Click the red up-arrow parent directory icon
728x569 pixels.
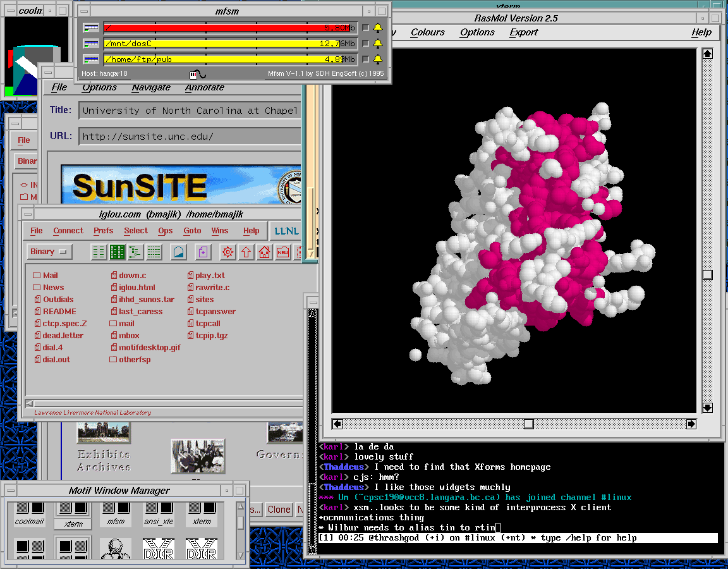(246, 252)
